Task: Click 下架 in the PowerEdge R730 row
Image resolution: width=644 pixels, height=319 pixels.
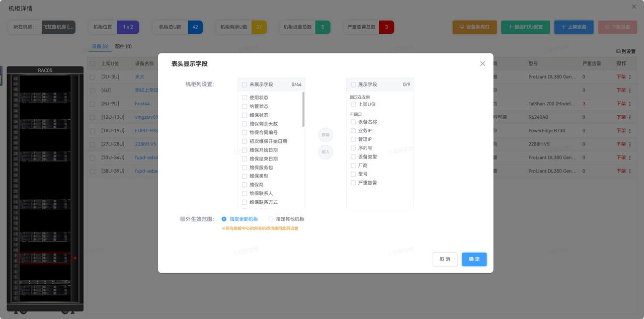Action: pos(621,131)
